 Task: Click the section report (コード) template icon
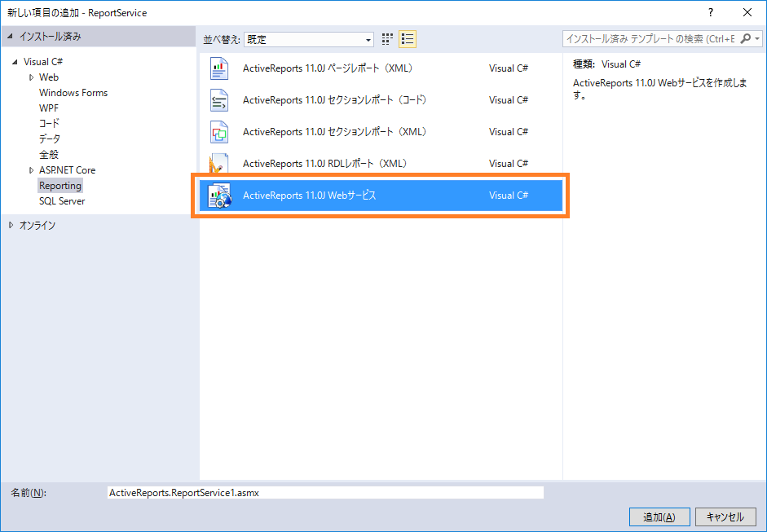click(218, 100)
